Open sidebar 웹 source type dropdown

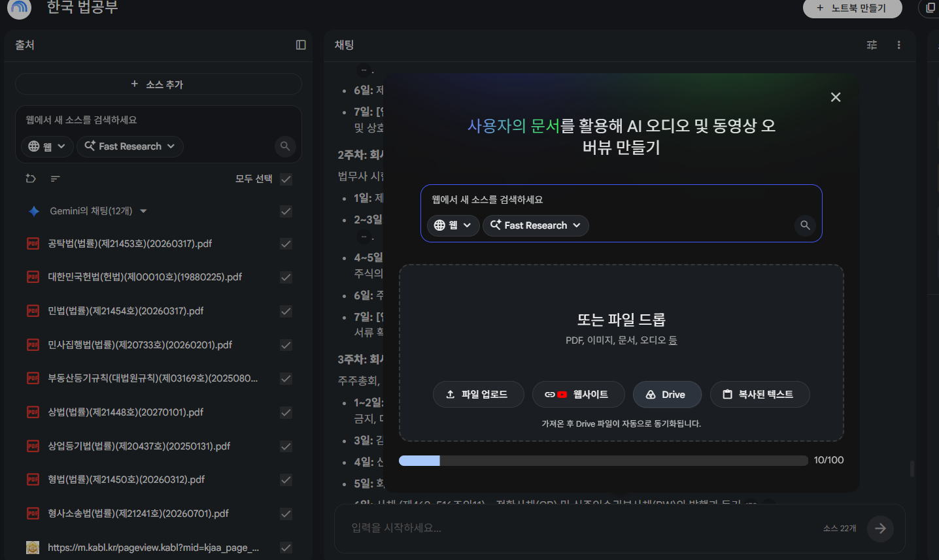click(x=47, y=146)
